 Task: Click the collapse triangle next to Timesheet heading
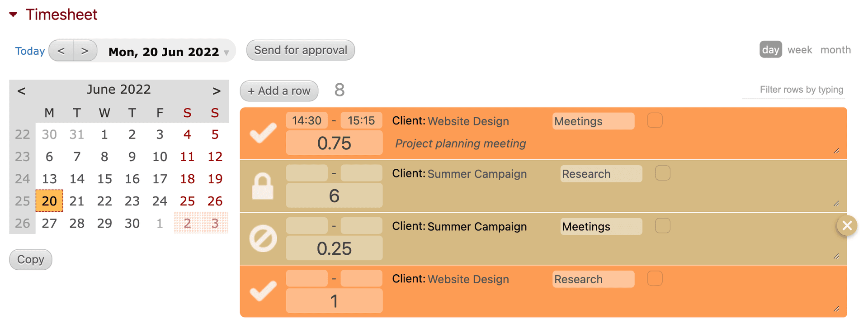[12, 14]
